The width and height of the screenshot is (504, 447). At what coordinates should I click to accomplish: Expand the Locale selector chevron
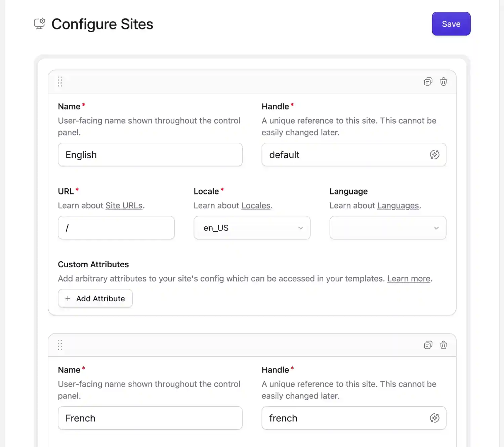[300, 228]
